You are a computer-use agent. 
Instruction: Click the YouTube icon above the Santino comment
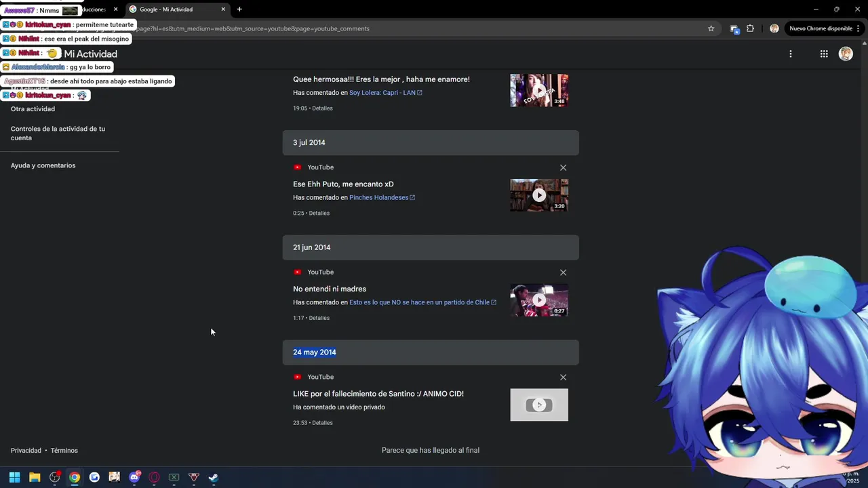297,377
